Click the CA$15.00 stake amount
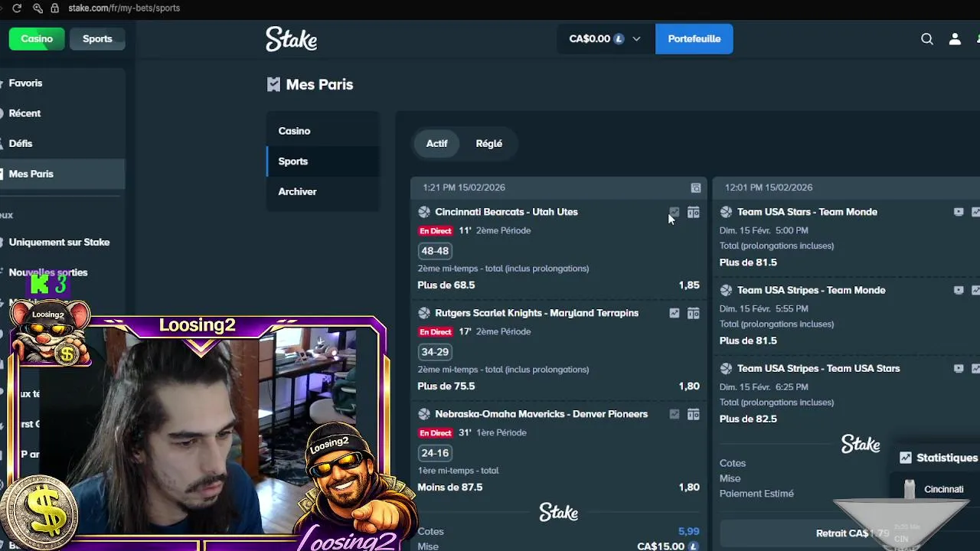The image size is (980, 551). (x=661, y=546)
